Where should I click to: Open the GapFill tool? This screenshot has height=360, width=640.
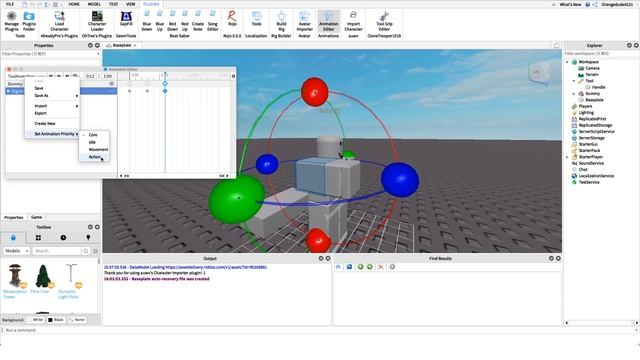pos(126,19)
